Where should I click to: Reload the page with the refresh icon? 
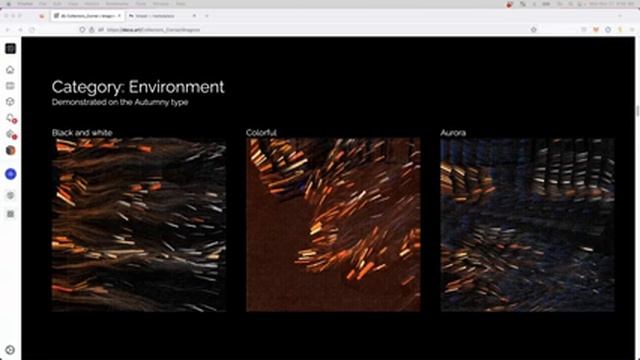click(32, 30)
